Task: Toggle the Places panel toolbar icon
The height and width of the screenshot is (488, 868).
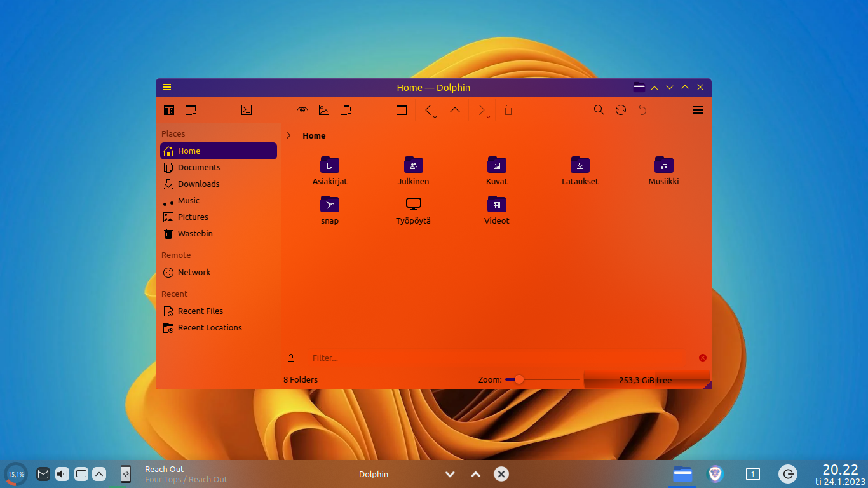Action: (169, 110)
